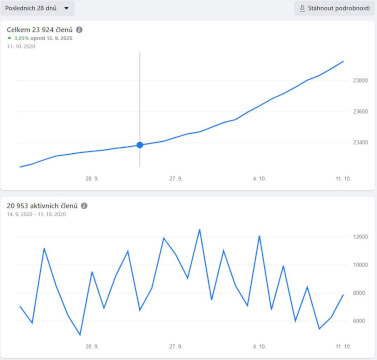The image size is (377, 360).
Task: Open the Posledních 28 dnů date range dropdown
Action: click(37, 8)
